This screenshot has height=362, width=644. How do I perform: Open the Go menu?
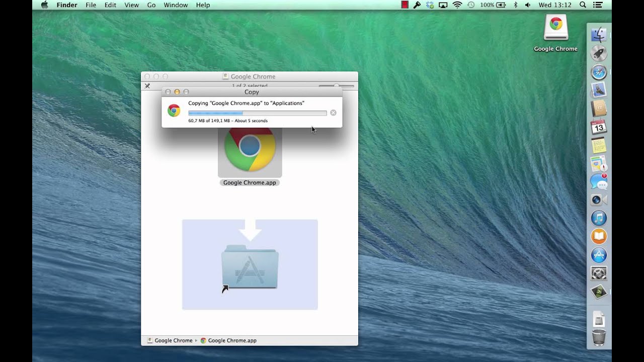click(x=151, y=5)
